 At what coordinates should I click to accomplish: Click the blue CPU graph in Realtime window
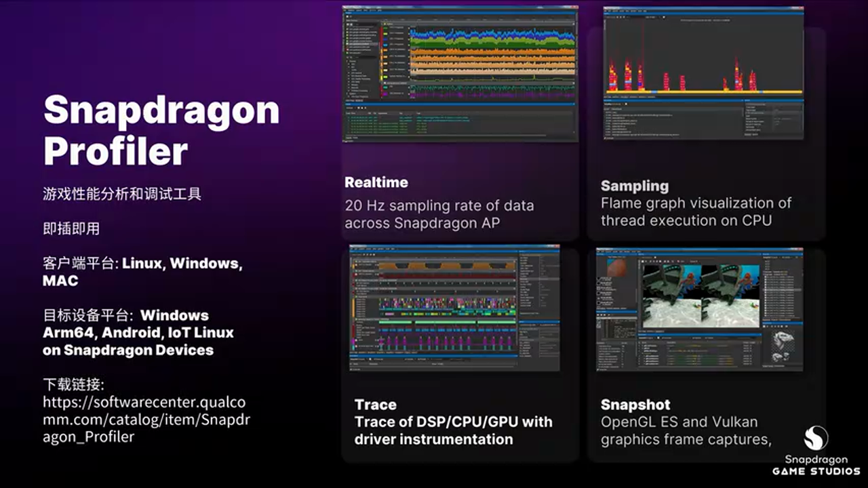coord(491,33)
